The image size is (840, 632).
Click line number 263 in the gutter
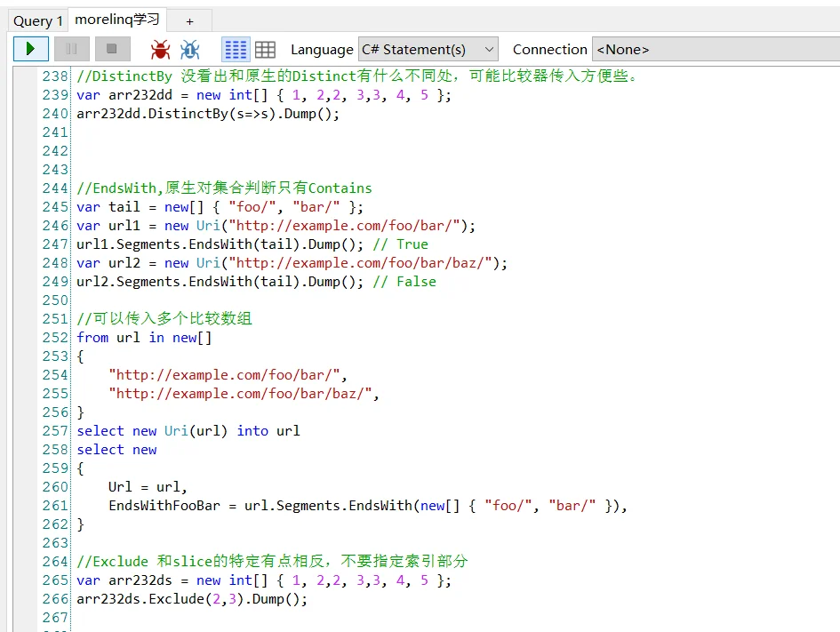point(55,542)
